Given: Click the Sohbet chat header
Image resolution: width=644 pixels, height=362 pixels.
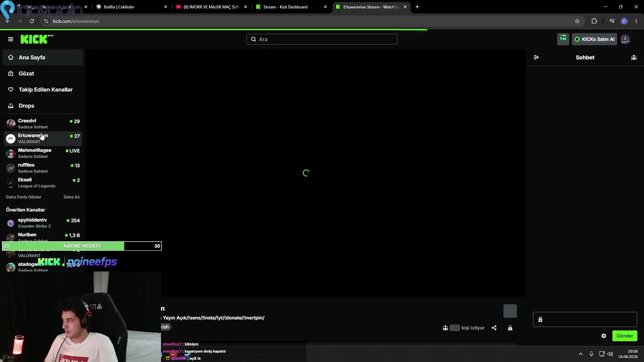Looking at the screenshot, I should pos(585,57).
